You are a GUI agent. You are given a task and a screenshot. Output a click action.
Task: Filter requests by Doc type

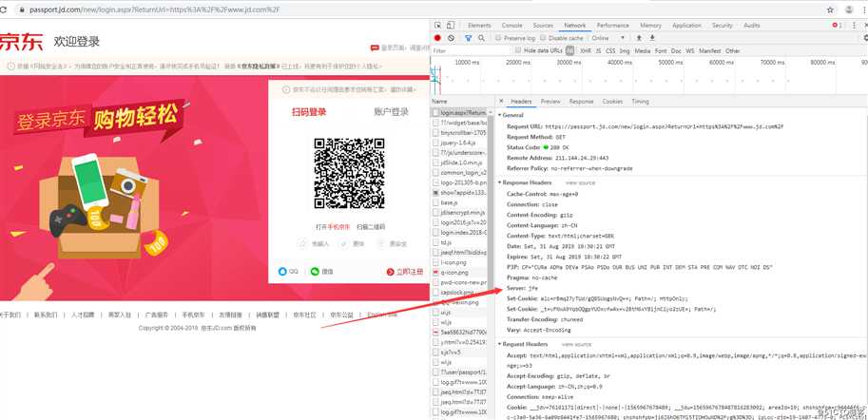676,50
